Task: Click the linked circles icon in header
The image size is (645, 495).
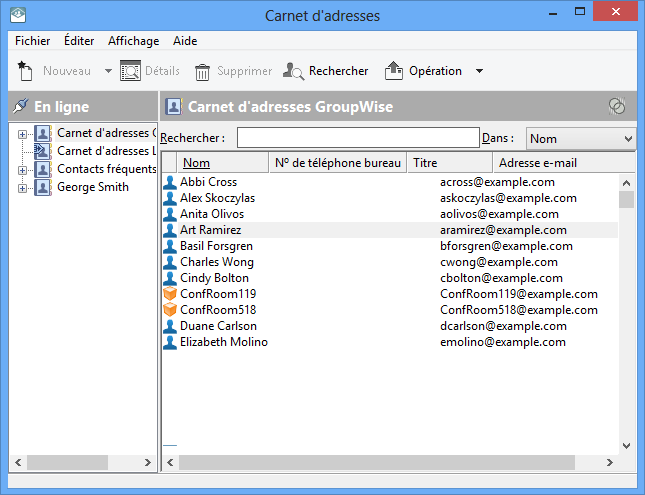Action: point(617,106)
